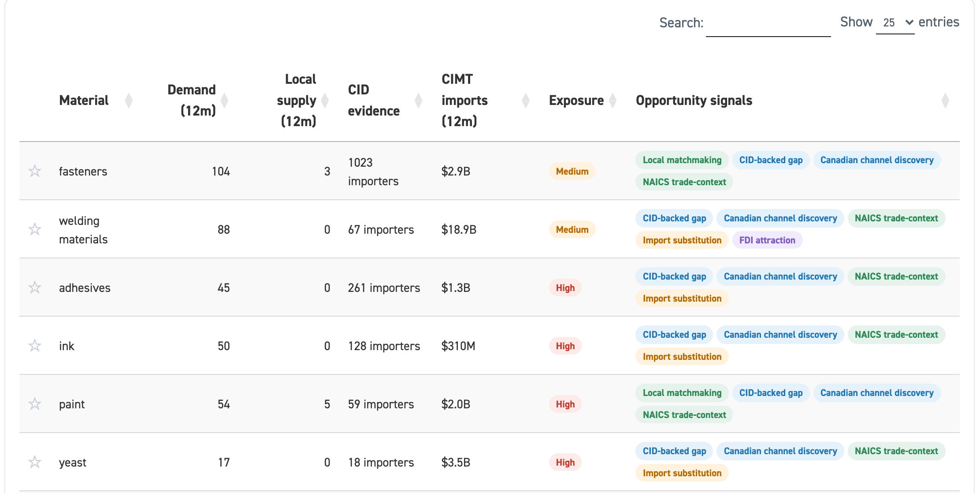The width and height of the screenshot is (980, 493).
Task: Favorite the adhesives row star
Action: tap(35, 288)
